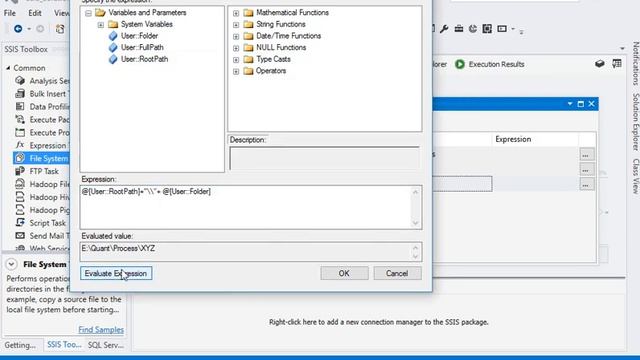
Task: Click the Evaluated value field
Action: click(x=251, y=252)
